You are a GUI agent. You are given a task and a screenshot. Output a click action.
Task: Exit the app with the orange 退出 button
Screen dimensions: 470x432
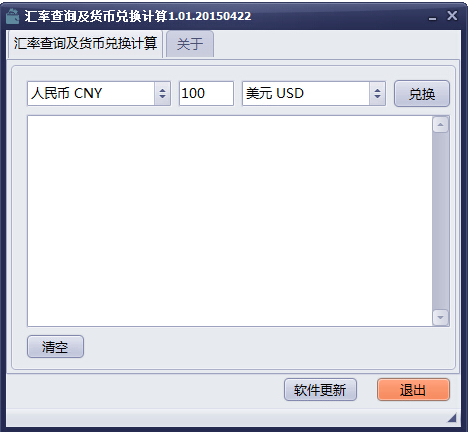[413, 390]
